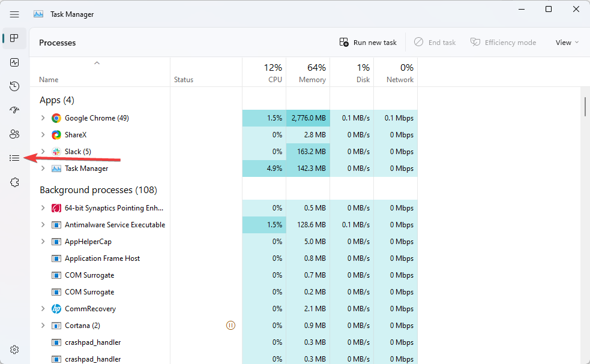
Task: Open the hamburger navigation menu
Action: 14,14
